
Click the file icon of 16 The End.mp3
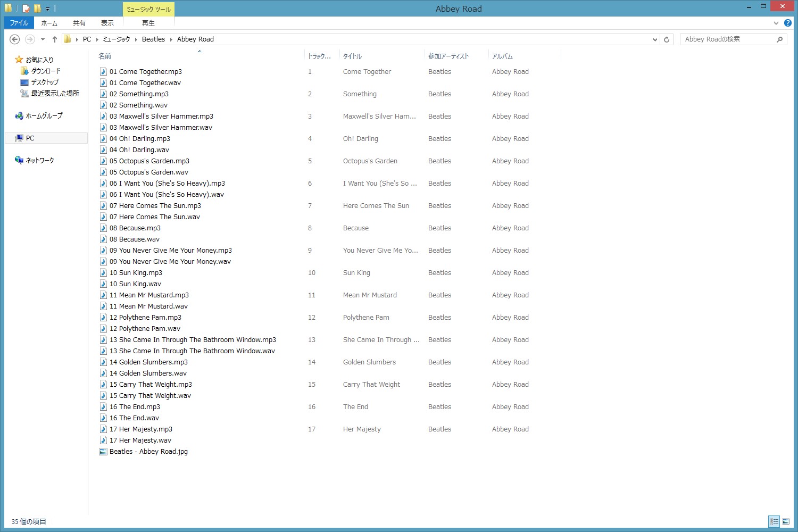103,406
